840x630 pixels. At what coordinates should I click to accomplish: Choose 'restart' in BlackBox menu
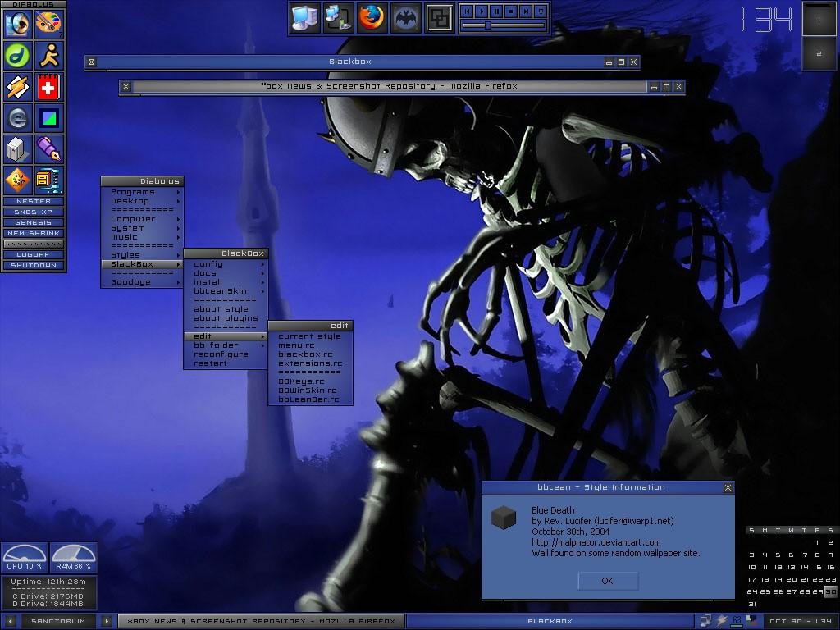(x=226, y=363)
